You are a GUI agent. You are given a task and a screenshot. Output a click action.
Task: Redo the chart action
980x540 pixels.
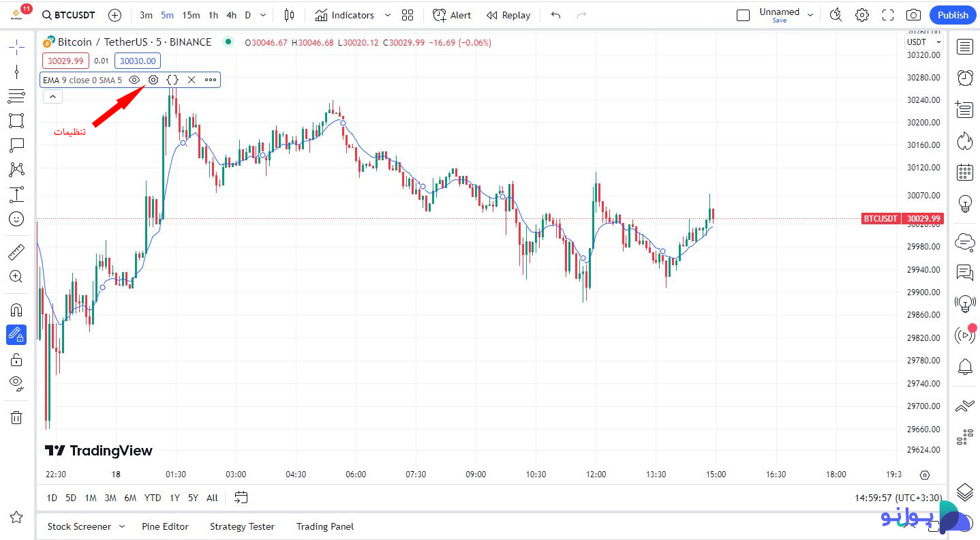[x=581, y=15]
